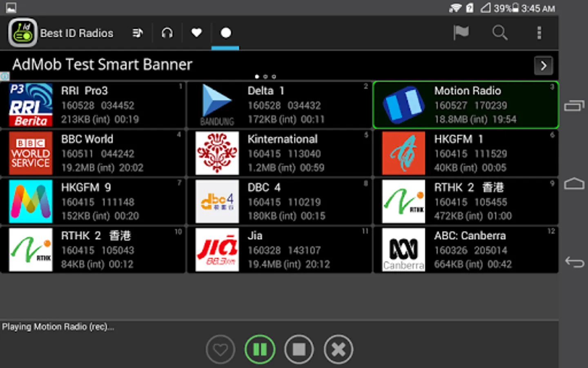Switch to the headphones tab
Image resolution: width=588 pixels, height=368 pixels.
(167, 33)
